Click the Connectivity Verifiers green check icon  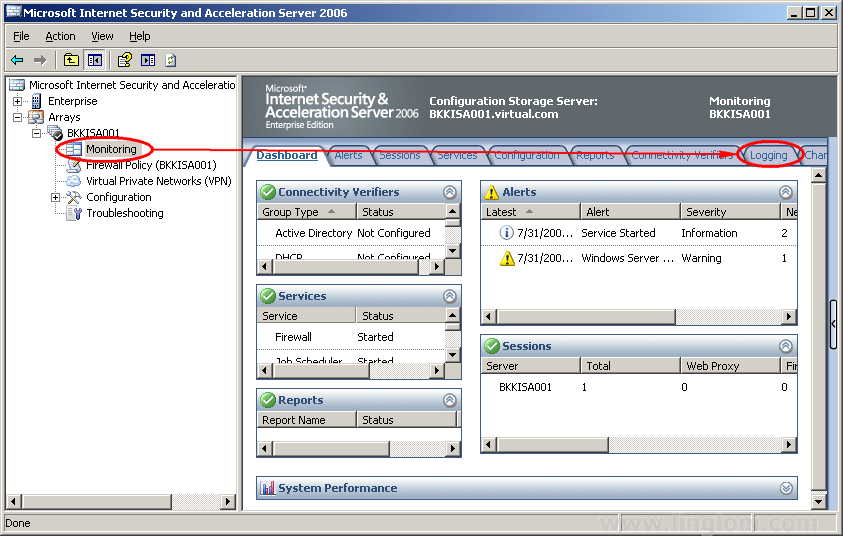click(268, 192)
